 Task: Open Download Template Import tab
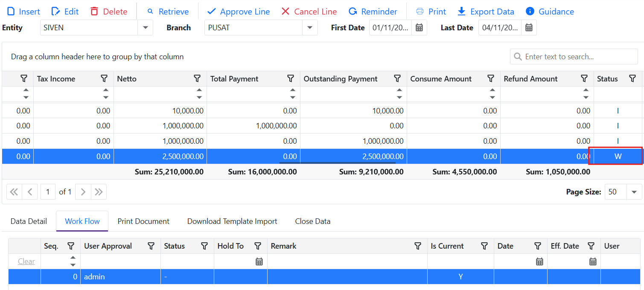click(232, 221)
